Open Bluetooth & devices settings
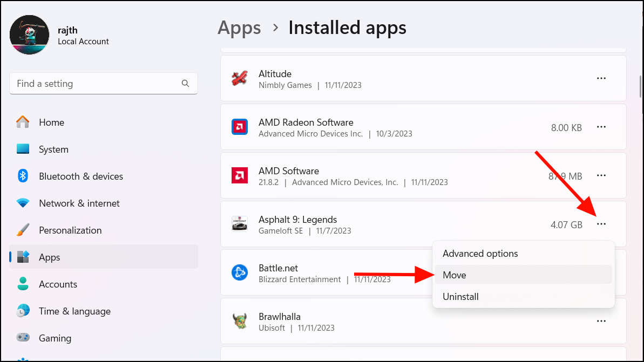Image resolution: width=644 pixels, height=362 pixels. [104, 176]
